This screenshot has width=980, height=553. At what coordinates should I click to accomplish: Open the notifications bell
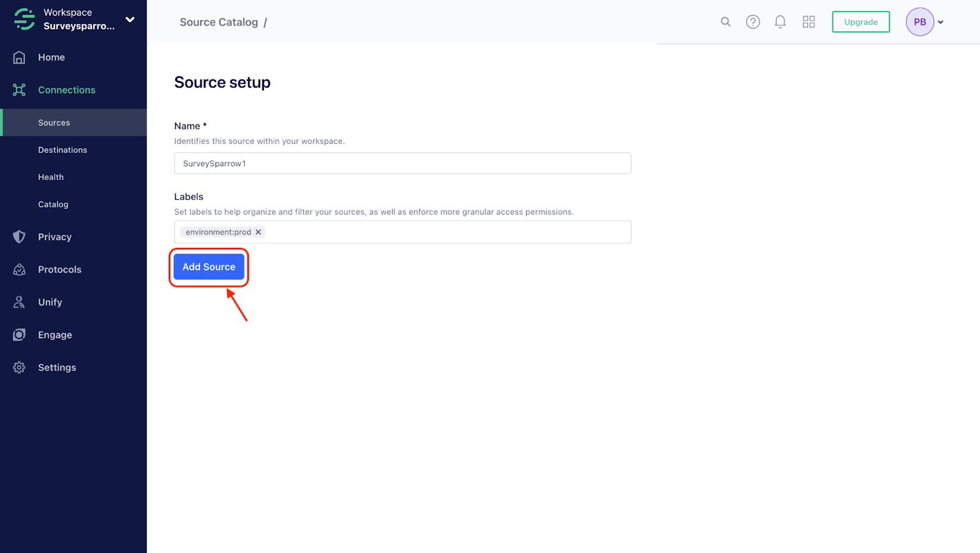[780, 22]
